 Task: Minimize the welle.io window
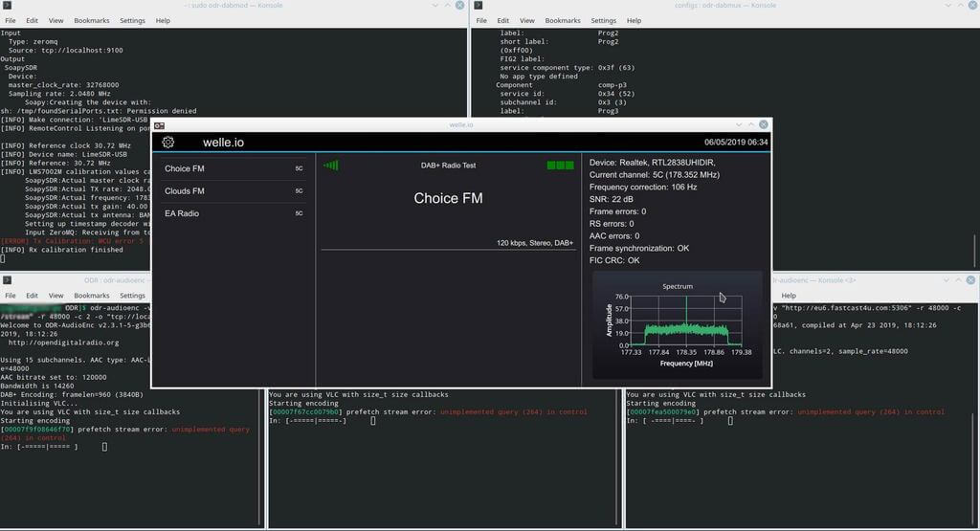point(738,125)
